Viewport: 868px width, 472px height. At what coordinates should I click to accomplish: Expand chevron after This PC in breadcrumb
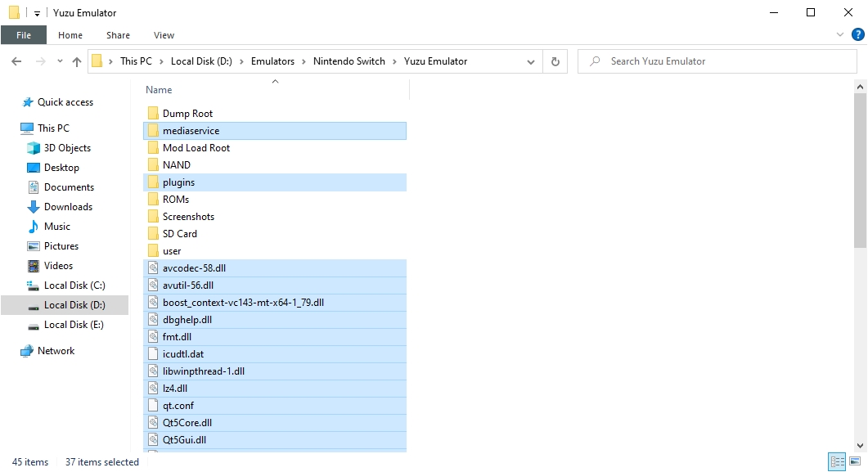tap(161, 61)
